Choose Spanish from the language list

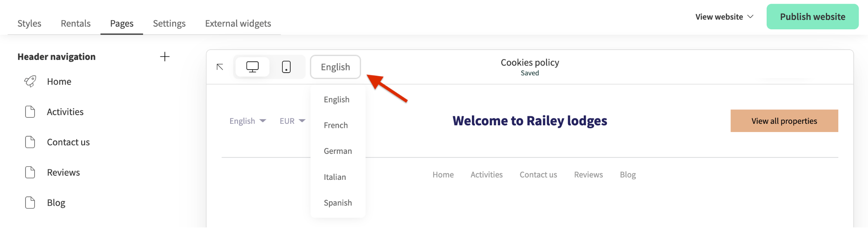338,203
